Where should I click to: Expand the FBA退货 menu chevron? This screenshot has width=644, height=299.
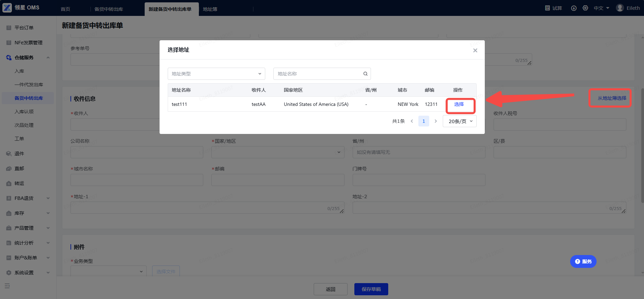click(x=48, y=198)
